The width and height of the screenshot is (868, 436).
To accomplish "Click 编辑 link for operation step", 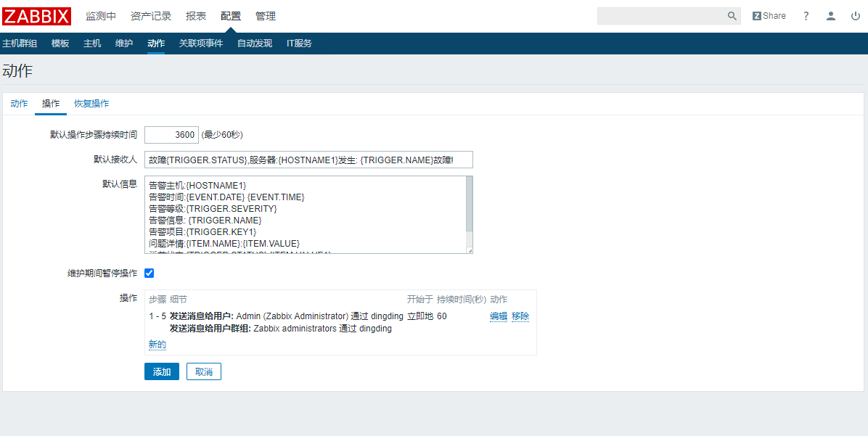I will click(498, 316).
